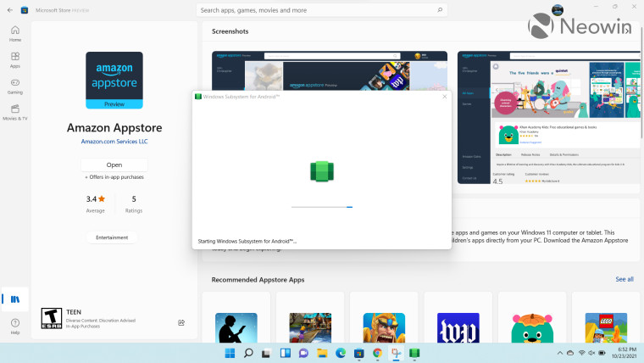Open Movies & TV in sidebar
Image resolution: width=644 pixels, height=363 pixels.
15,113
